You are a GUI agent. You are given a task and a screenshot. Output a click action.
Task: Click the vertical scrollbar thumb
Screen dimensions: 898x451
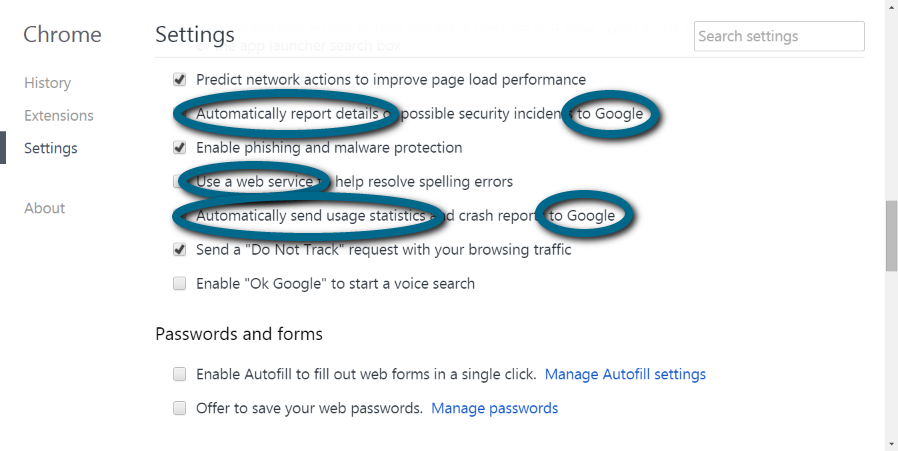tap(891, 235)
